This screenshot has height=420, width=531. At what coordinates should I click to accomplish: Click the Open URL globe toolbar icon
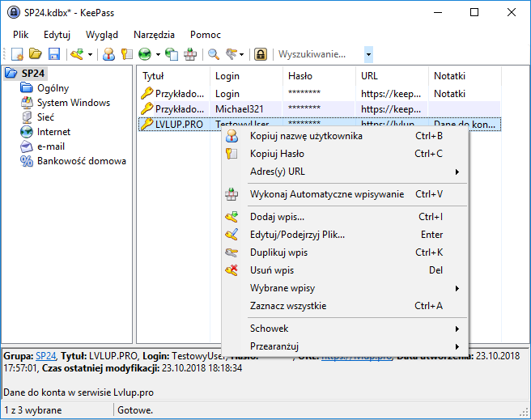pos(144,54)
